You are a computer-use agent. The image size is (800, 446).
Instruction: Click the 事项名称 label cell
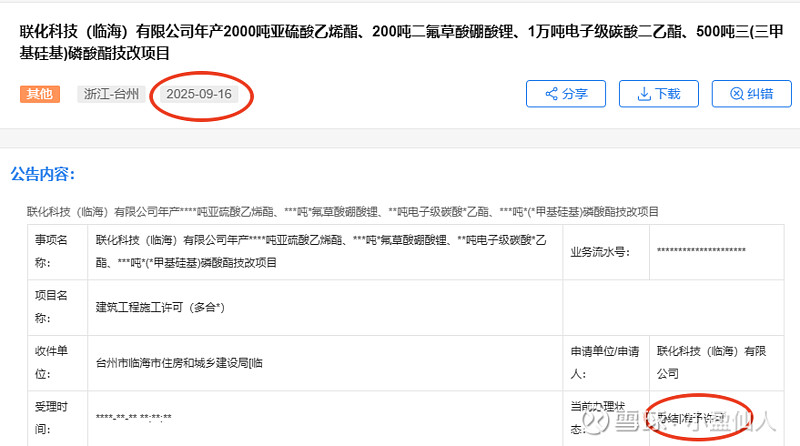point(58,252)
